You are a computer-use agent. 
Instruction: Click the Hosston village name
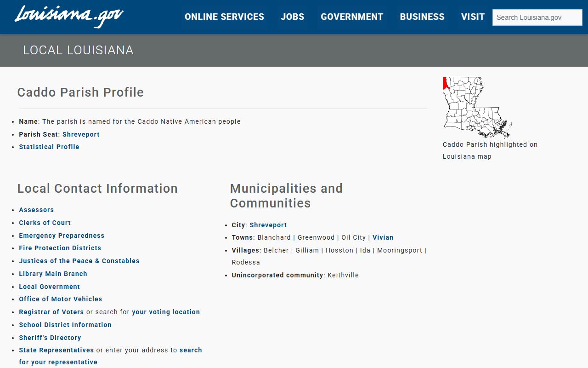(339, 250)
